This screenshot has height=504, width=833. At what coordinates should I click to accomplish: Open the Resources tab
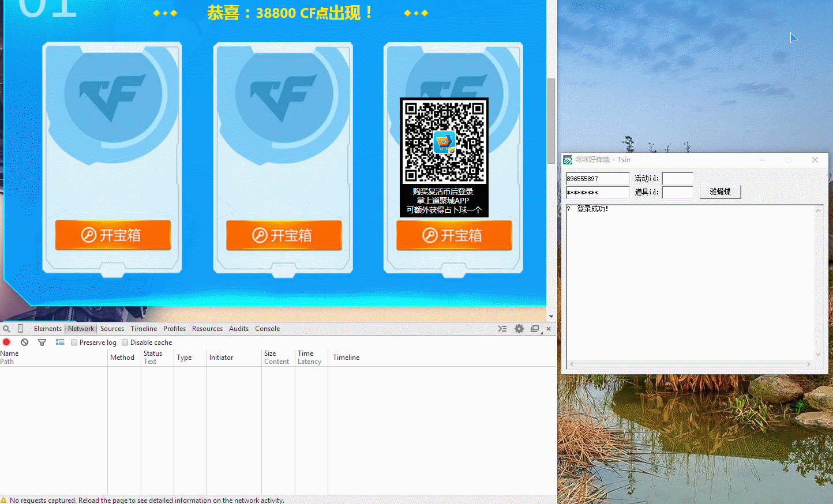(x=207, y=329)
